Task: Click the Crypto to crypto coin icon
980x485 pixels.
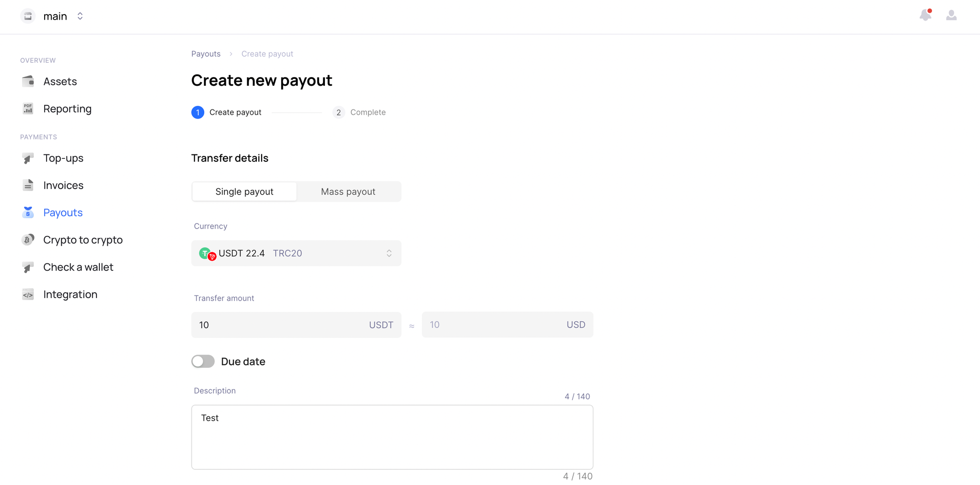Action: 28,240
